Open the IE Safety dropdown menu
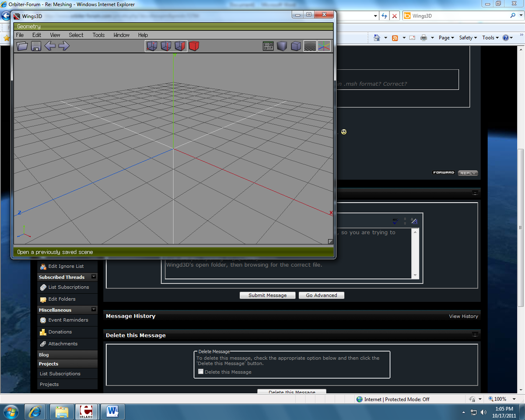The image size is (525, 420). point(468,38)
